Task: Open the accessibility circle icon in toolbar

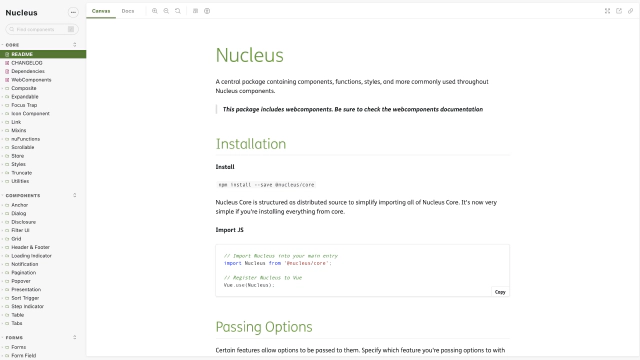Action: click(207, 11)
